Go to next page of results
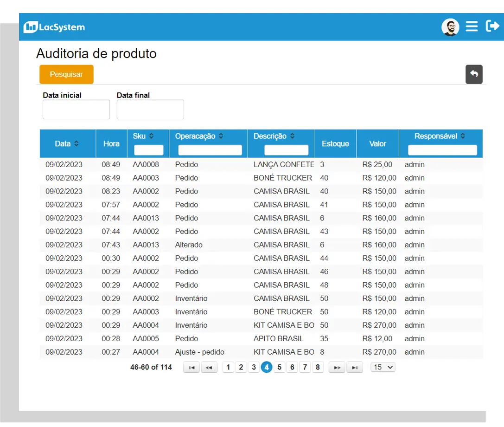Viewport: 504px width, 427px height. click(337, 368)
